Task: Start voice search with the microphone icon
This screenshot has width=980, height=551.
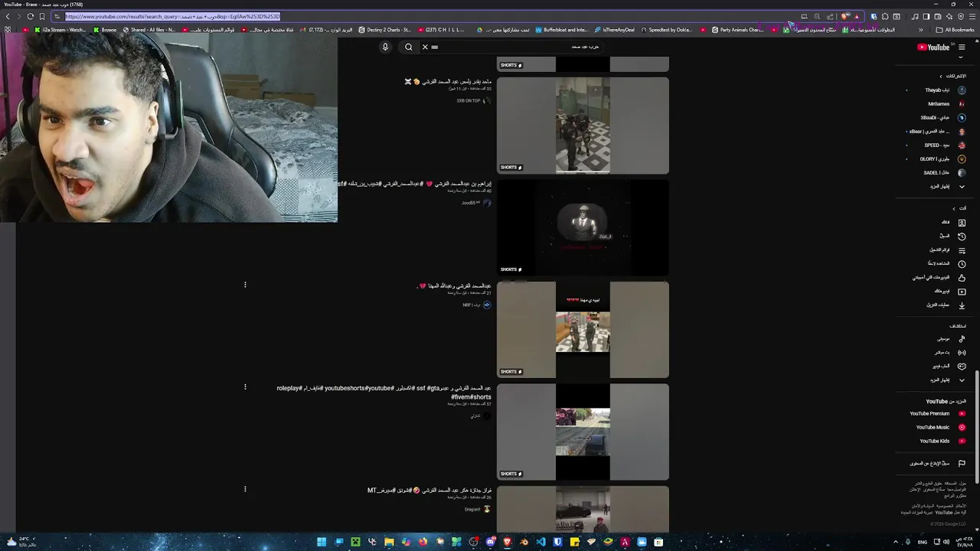Action: (x=385, y=47)
